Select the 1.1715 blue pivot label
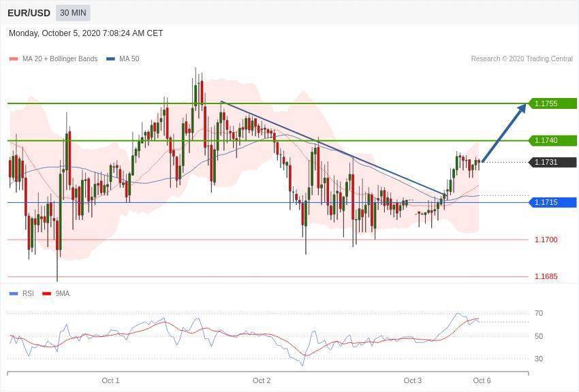Viewport: 579px width, 392px height. (x=552, y=202)
